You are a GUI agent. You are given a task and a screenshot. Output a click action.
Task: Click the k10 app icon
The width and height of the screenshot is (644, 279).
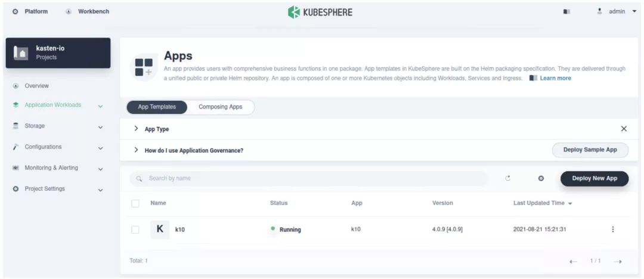(159, 229)
